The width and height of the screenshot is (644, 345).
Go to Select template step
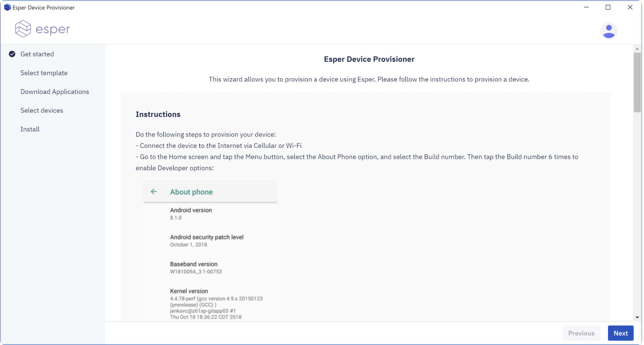tap(44, 73)
